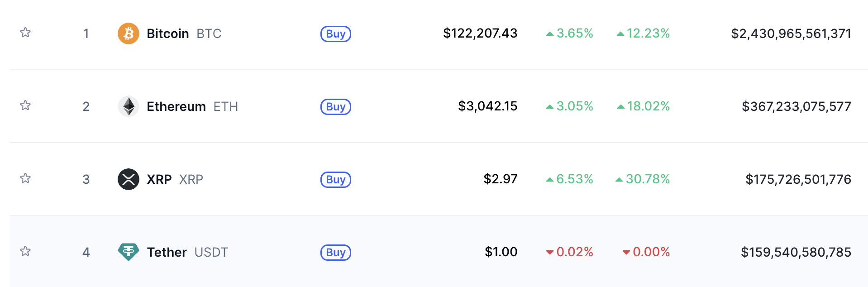Open the Tether USDT name link
Screen dimensions: 868x287
[187, 252]
